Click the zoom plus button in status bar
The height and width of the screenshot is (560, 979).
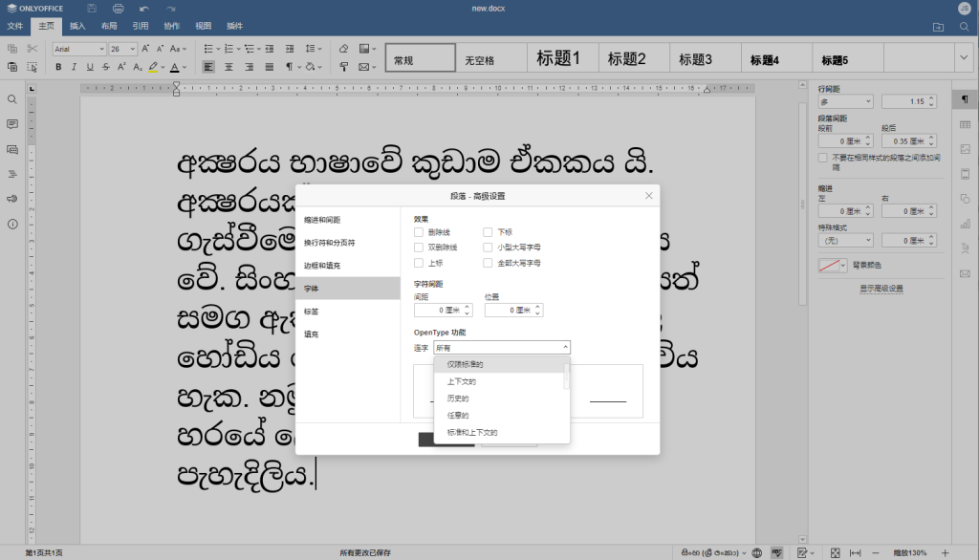945,552
